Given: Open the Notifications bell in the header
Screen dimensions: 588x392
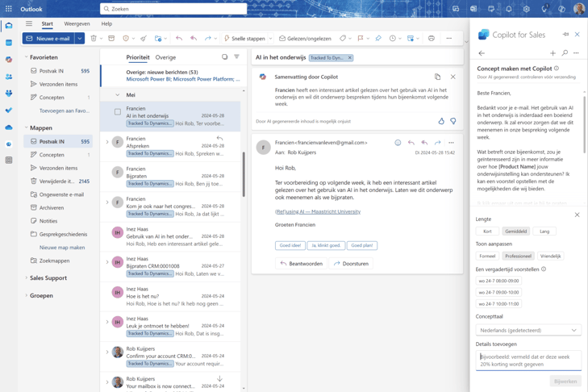Looking at the screenshot, I should (509, 9).
